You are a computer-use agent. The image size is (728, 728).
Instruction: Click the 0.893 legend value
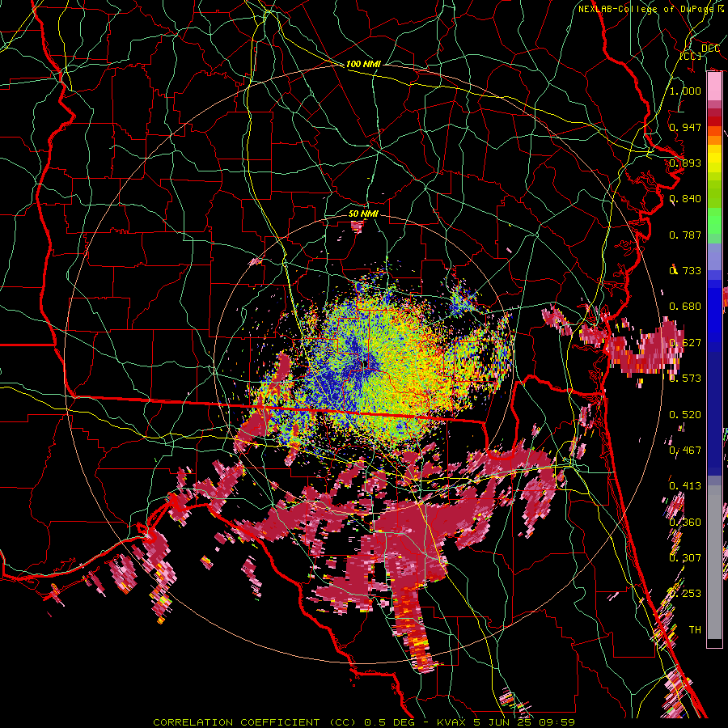coord(685,163)
